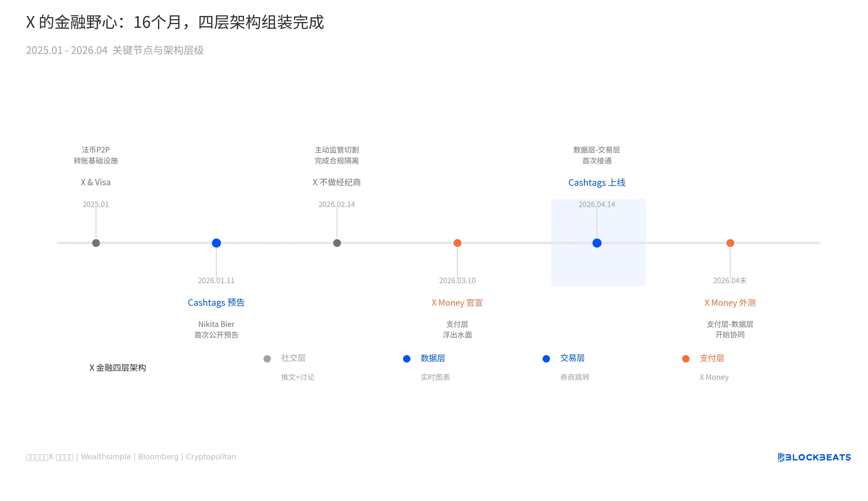
Task: Click the blue 交易层 legend dot
Action: [x=546, y=359]
